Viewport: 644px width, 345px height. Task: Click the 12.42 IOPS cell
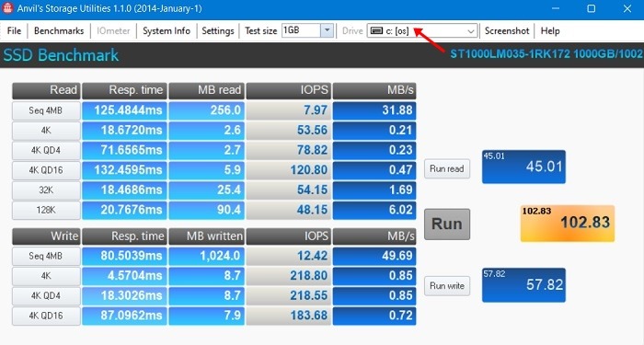pos(288,256)
